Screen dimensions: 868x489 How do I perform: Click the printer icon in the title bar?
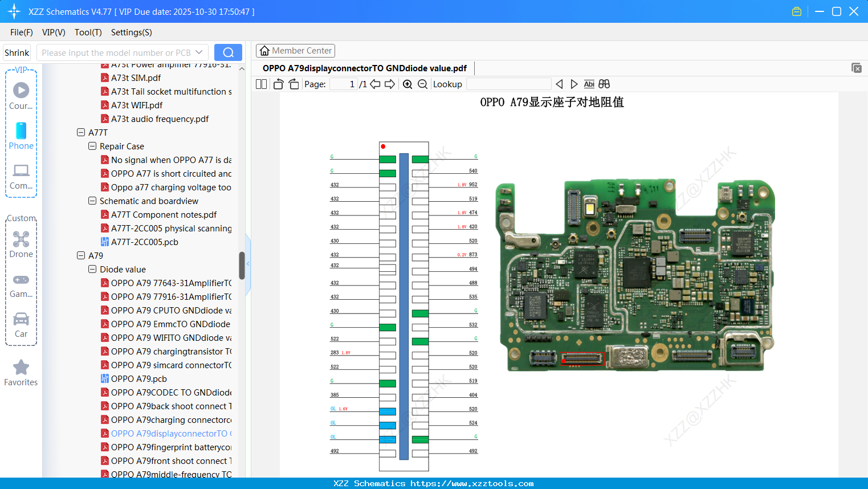[796, 11]
